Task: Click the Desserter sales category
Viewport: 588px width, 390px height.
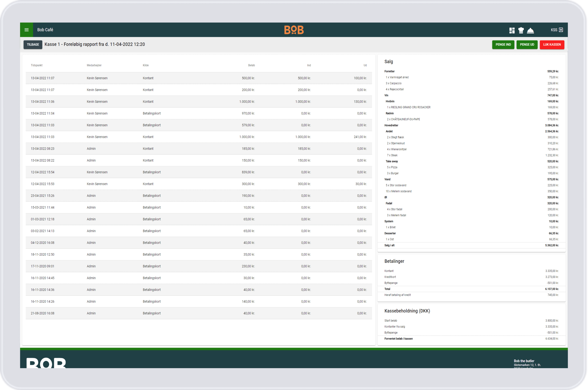Action: [472, 234]
